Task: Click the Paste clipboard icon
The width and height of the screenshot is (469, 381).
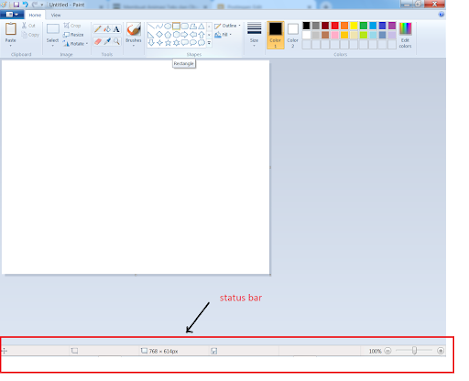Action: [x=11, y=29]
